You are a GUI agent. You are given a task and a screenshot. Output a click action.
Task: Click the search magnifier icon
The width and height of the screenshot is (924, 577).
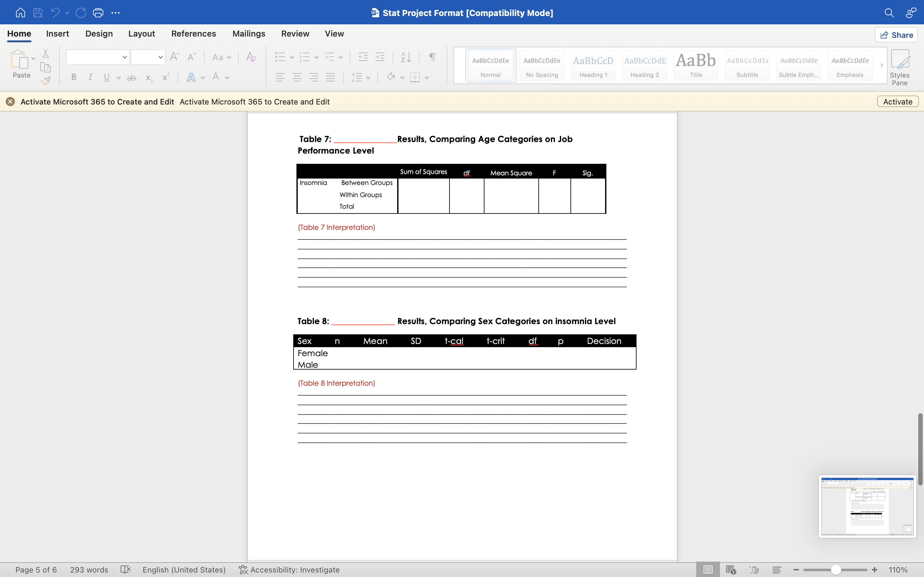point(889,13)
